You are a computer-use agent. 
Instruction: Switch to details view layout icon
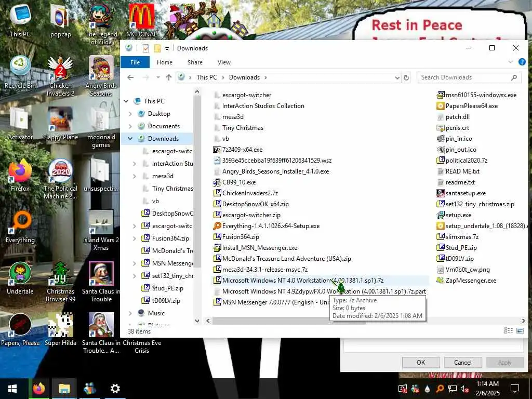tap(508, 331)
